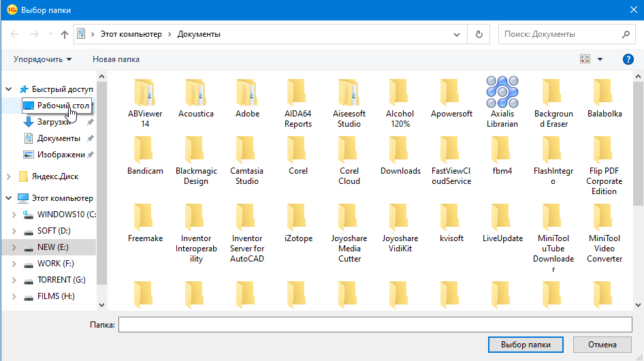The width and height of the screenshot is (644, 361).
Task: Open the AIDA64 Reports folder
Action: [297, 103]
